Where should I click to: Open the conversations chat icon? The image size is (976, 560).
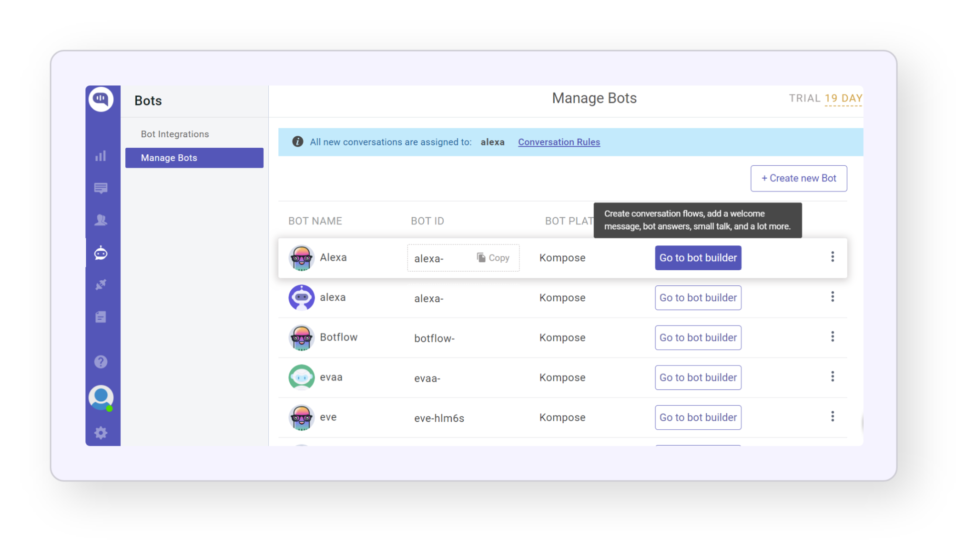101,188
